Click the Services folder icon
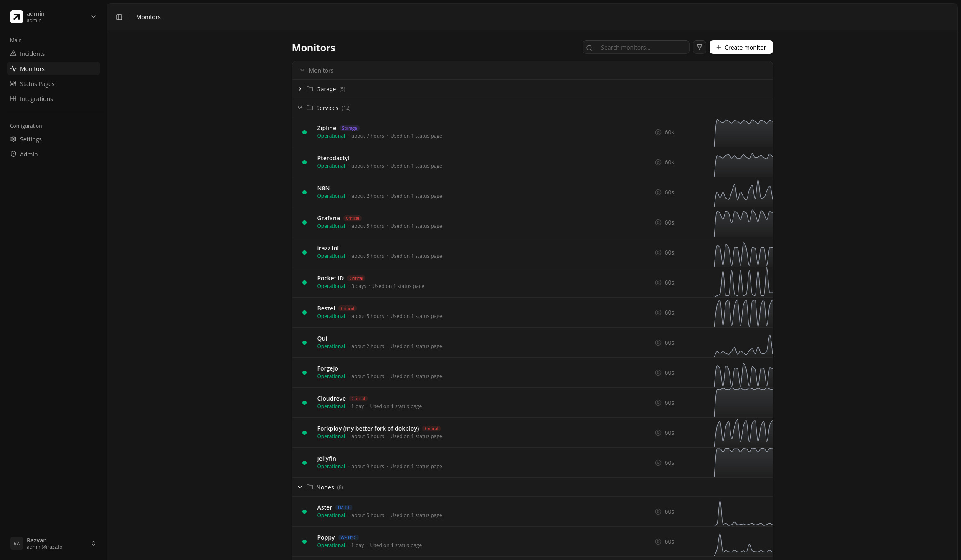Image resolution: width=961 pixels, height=560 pixels. coord(310,108)
